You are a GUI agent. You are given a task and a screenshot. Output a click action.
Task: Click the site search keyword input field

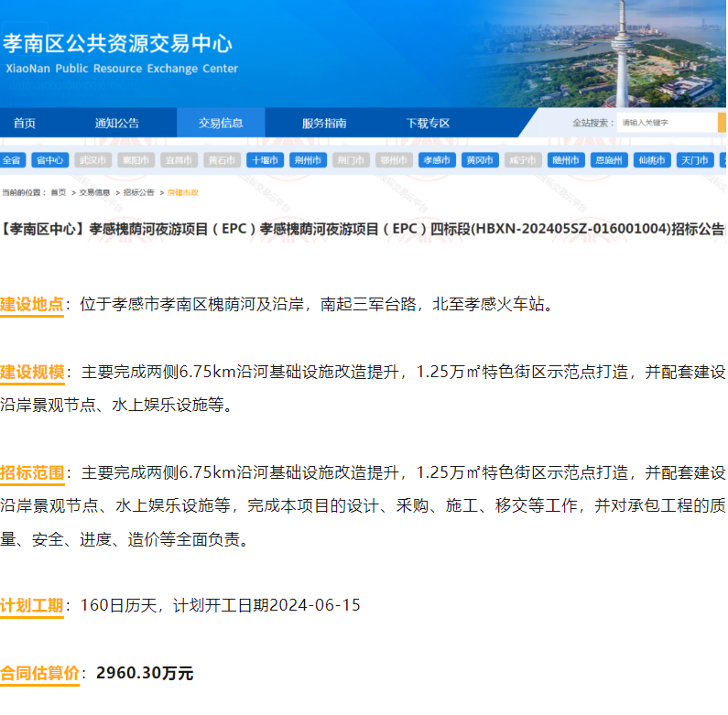coord(667,123)
